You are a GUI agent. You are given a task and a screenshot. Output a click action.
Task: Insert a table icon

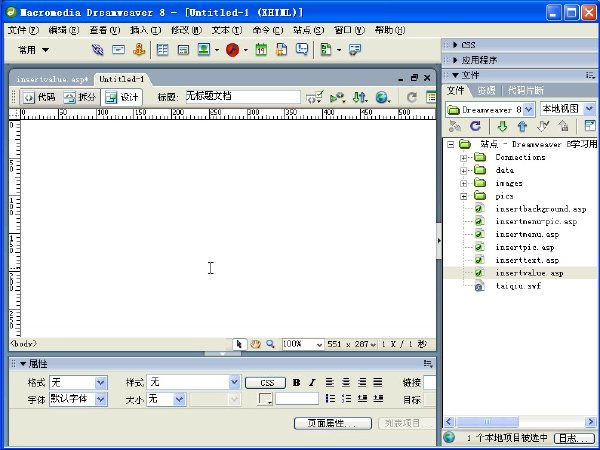click(163, 50)
